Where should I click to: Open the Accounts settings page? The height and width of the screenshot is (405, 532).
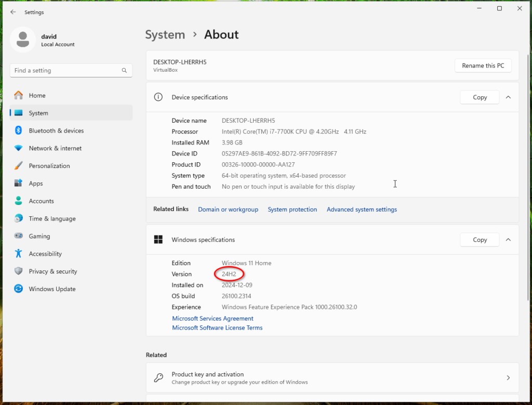(x=71, y=201)
